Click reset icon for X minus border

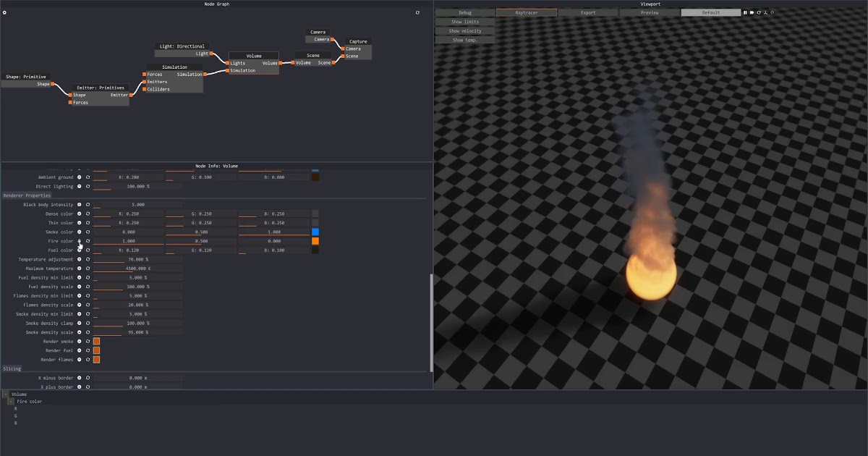coord(88,378)
